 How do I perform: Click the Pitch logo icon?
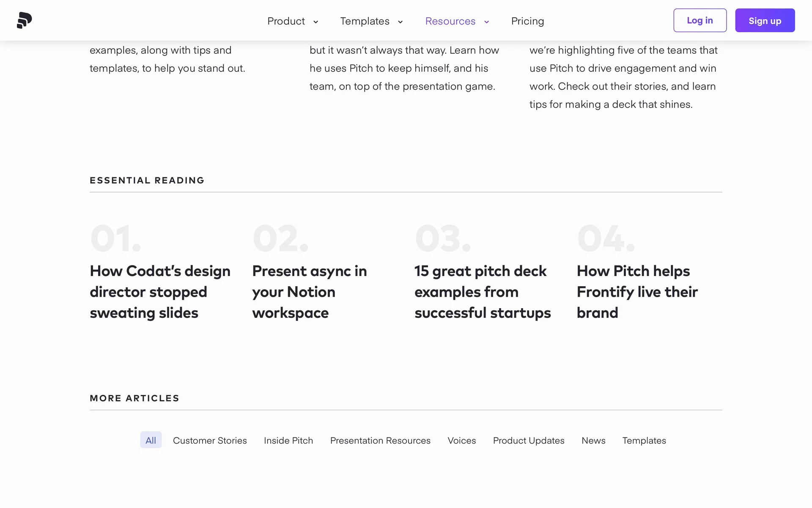[x=24, y=20]
